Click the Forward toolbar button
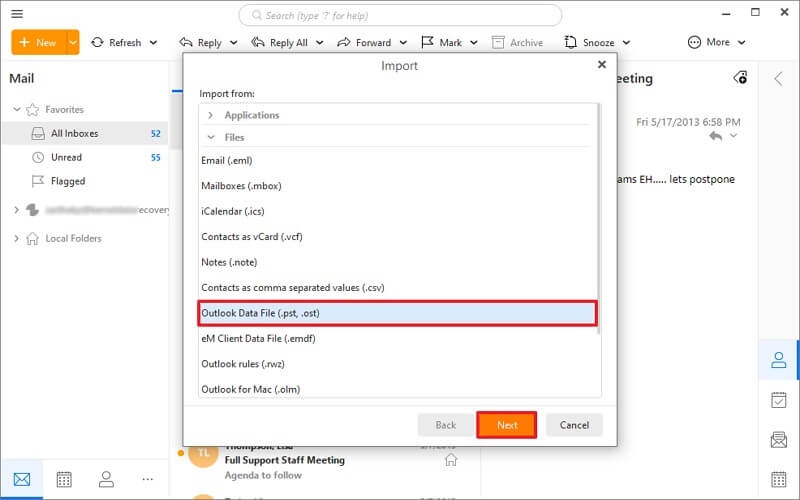Viewport: 800px width, 500px height. click(x=364, y=42)
